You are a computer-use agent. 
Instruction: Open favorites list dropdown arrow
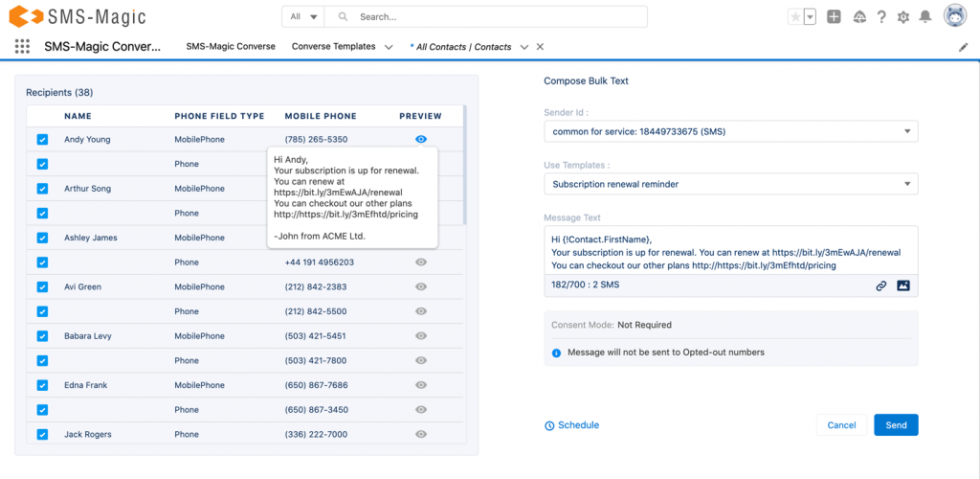tap(810, 17)
